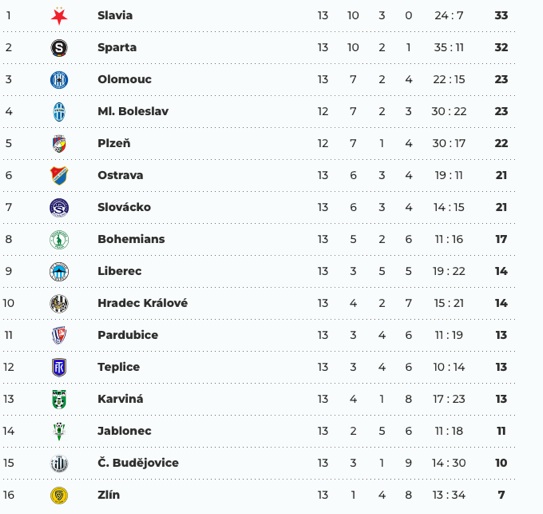Click Slavia's 33 points total

point(501,16)
